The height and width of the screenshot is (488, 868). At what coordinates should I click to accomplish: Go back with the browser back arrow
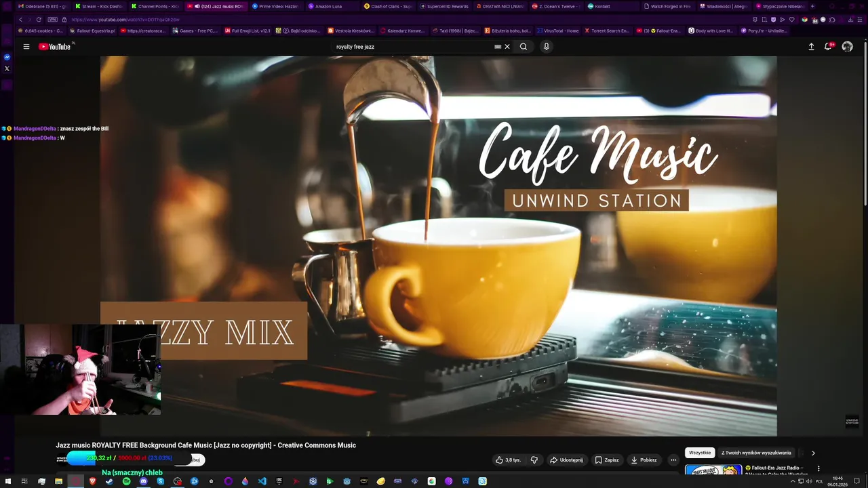[20, 20]
